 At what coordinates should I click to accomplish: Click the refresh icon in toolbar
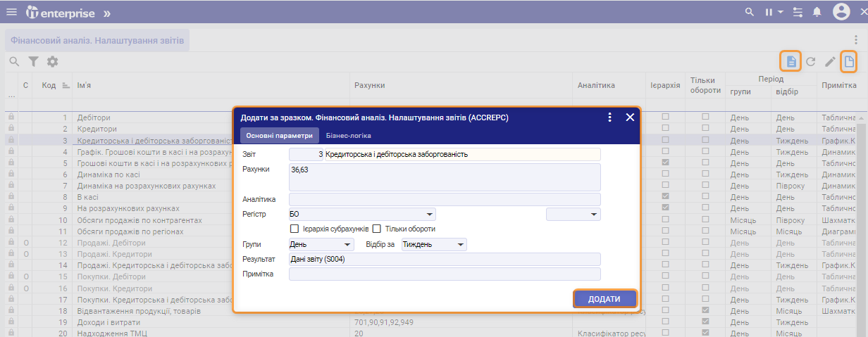click(x=811, y=61)
